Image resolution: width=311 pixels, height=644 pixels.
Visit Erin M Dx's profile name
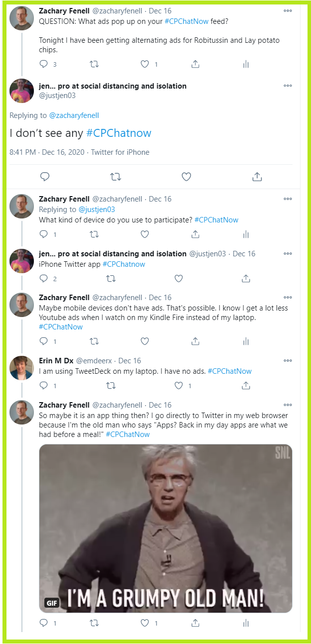click(x=54, y=360)
